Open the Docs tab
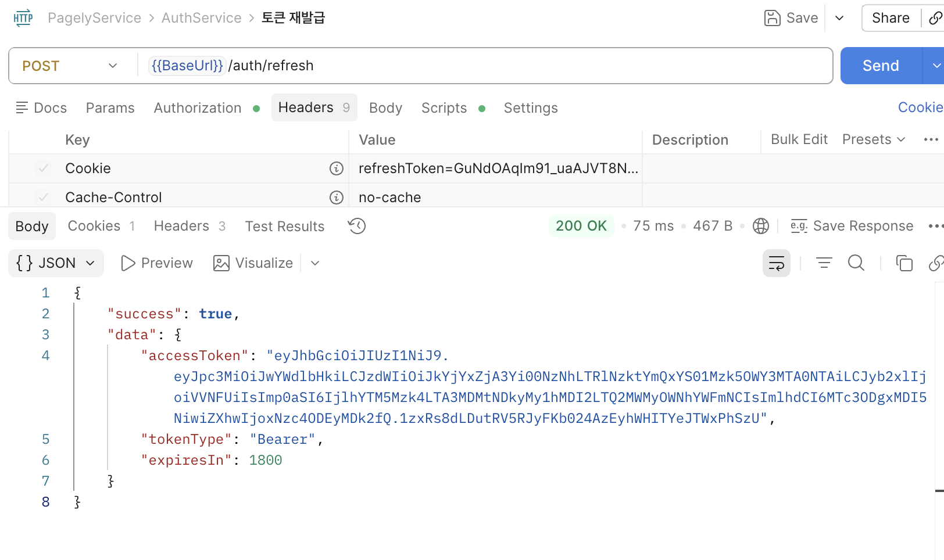The image size is (944, 560). 41,107
